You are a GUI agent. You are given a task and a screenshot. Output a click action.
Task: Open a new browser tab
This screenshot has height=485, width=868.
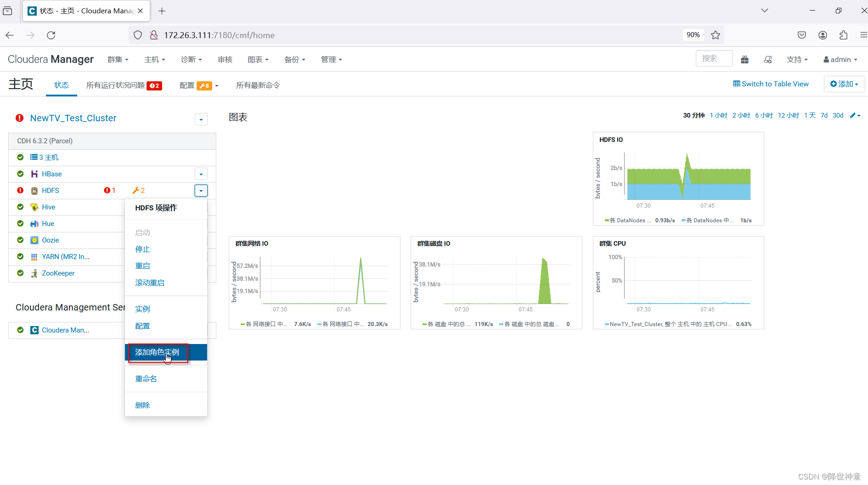pyautogui.click(x=162, y=11)
